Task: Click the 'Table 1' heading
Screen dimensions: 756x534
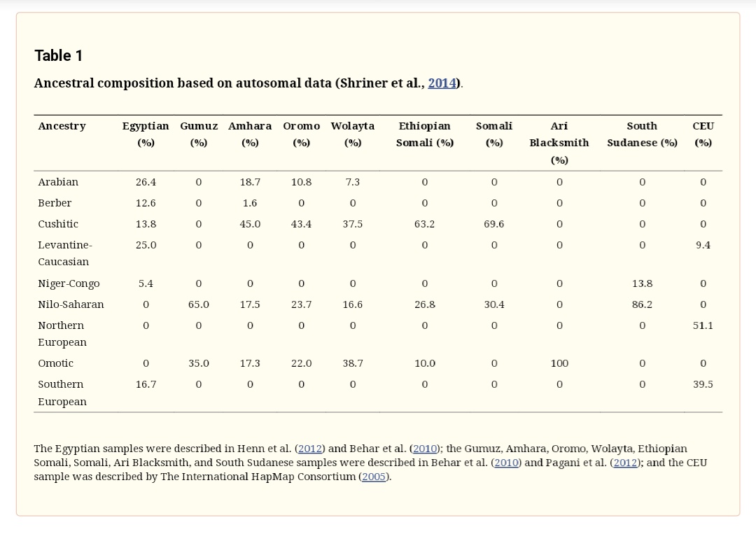Action: point(59,55)
